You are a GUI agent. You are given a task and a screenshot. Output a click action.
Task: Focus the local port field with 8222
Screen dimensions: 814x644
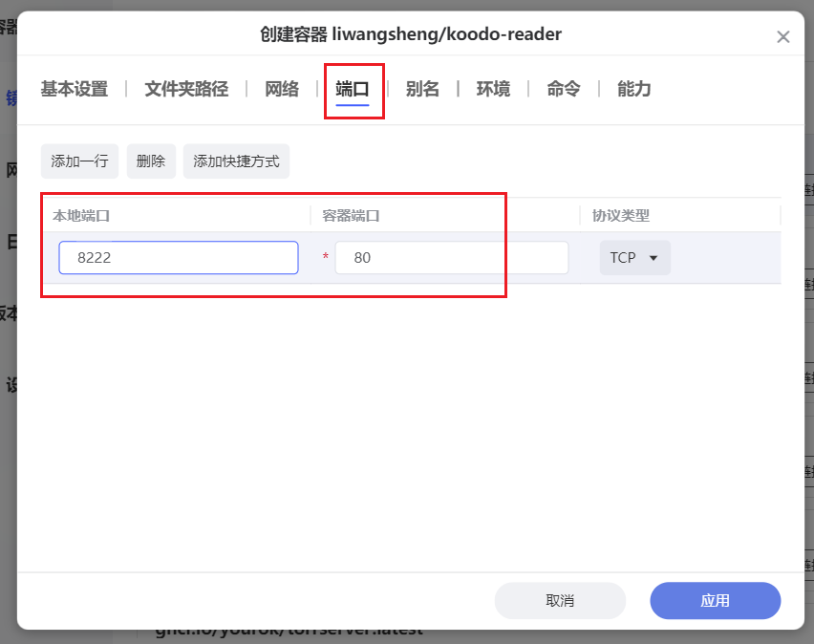click(179, 258)
